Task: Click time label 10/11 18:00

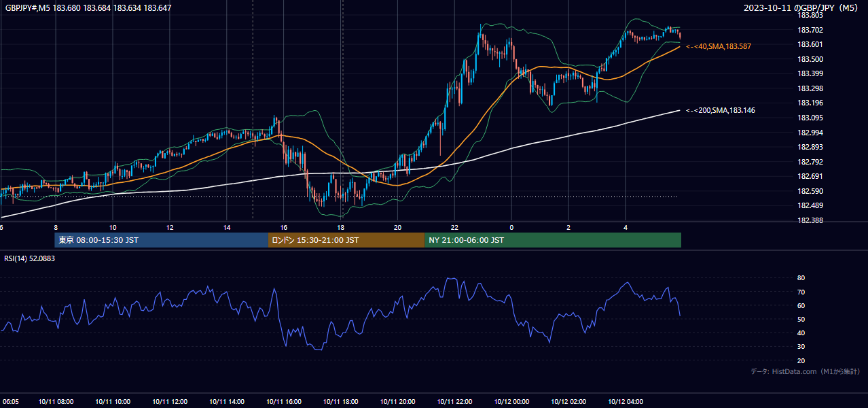Action: click(341, 402)
